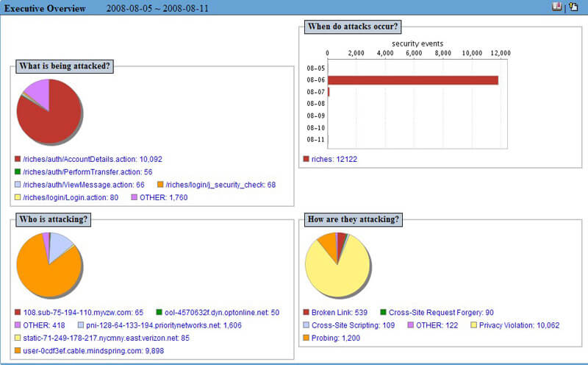Click the 'What is being attacked?' heading

pyautogui.click(x=65, y=66)
